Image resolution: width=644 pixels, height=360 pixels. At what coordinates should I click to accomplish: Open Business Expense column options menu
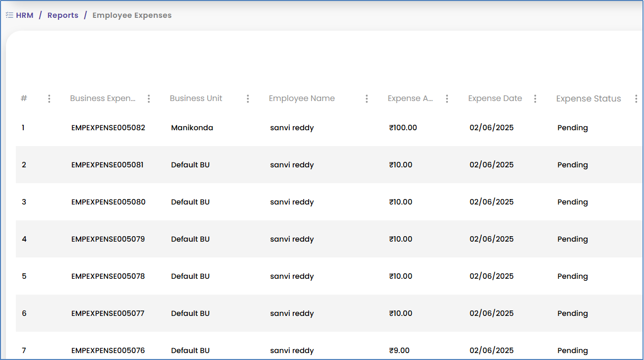[149, 99]
